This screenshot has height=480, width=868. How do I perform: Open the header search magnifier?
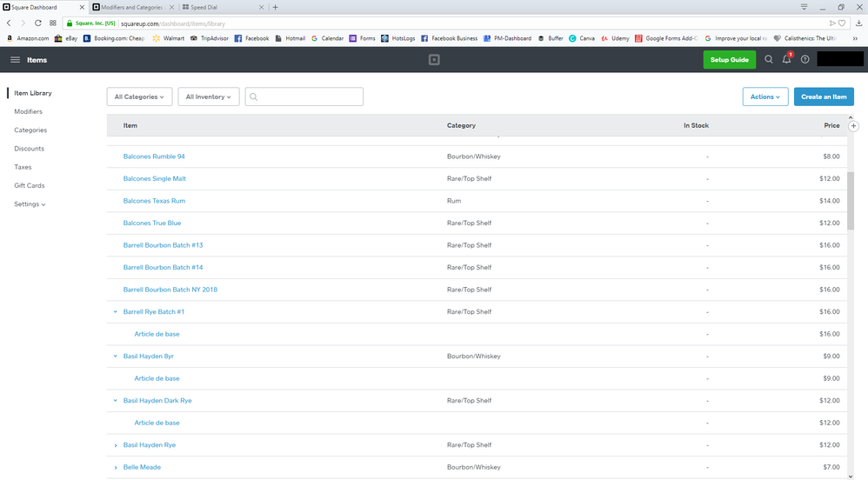point(768,59)
